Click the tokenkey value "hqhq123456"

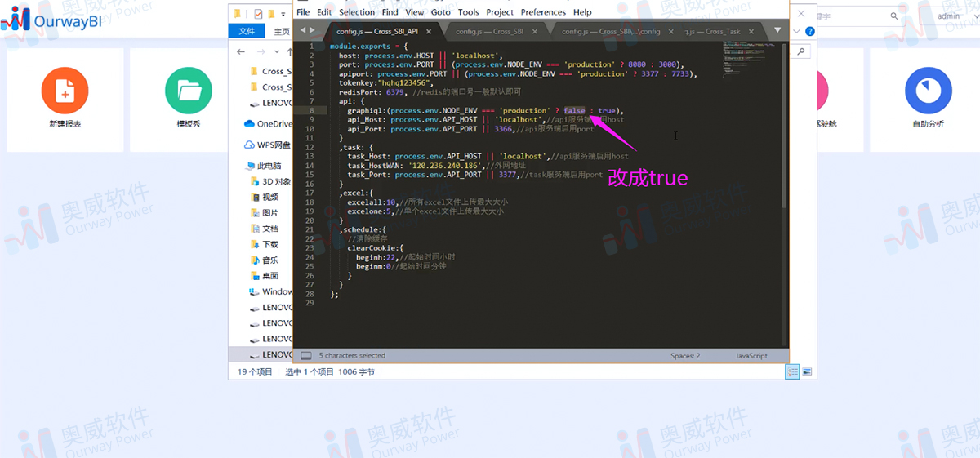(403, 83)
